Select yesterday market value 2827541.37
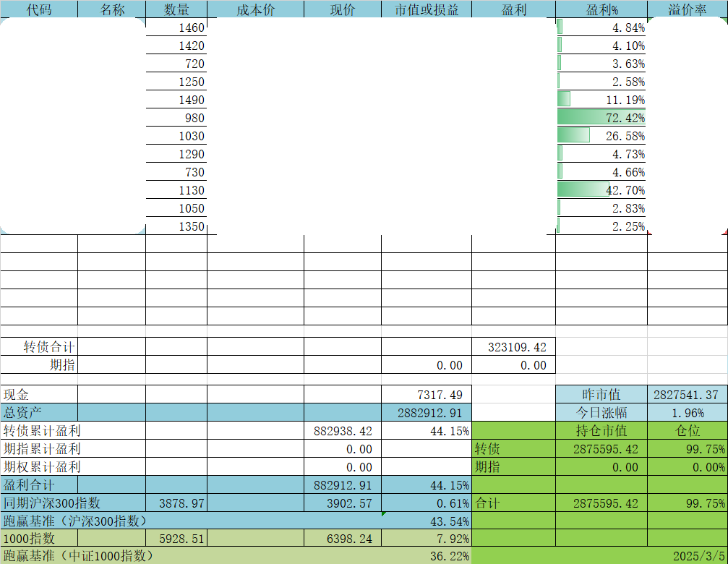 [688, 394]
